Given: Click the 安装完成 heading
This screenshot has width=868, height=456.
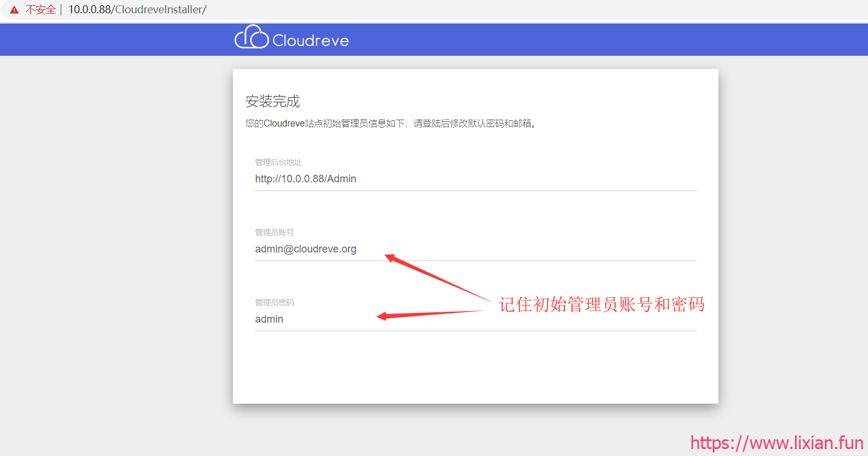Looking at the screenshot, I should [x=273, y=102].
